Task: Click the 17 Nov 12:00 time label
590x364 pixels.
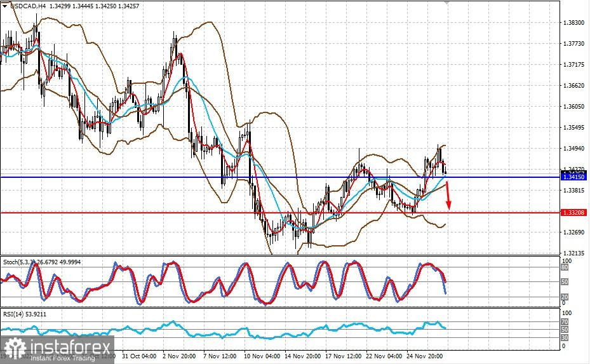Action: 343,356
